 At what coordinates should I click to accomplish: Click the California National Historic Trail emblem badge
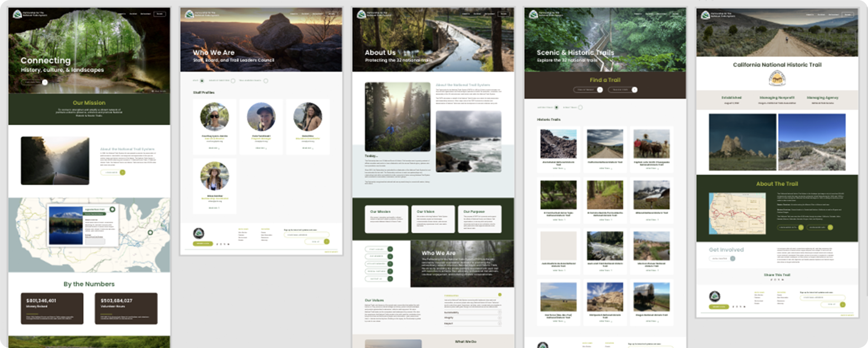pyautogui.click(x=777, y=78)
